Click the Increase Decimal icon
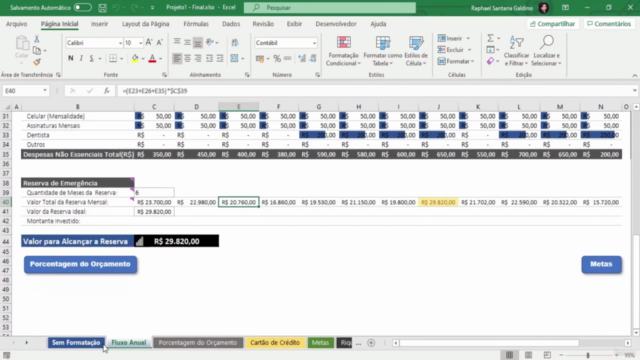Image resolution: width=640 pixels, height=360 pixels. pos(302,59)
